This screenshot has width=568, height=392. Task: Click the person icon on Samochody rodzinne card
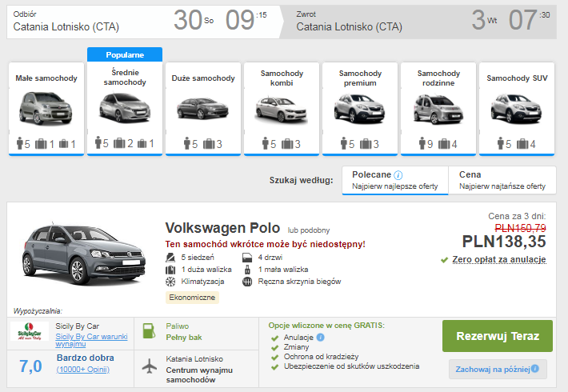422,143
